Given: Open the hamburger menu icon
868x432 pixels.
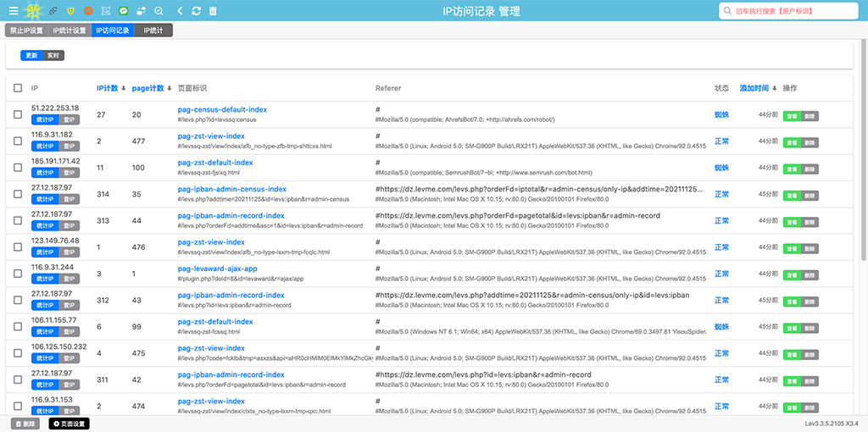Looking at the screenshot, I should coord(14,11).
